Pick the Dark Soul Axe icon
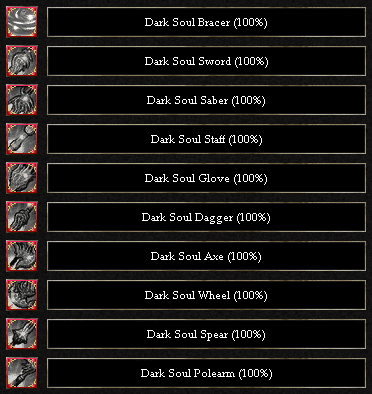The height and width of the screenshot is (394, 372). pyautogui.click(x=22, y=256)
